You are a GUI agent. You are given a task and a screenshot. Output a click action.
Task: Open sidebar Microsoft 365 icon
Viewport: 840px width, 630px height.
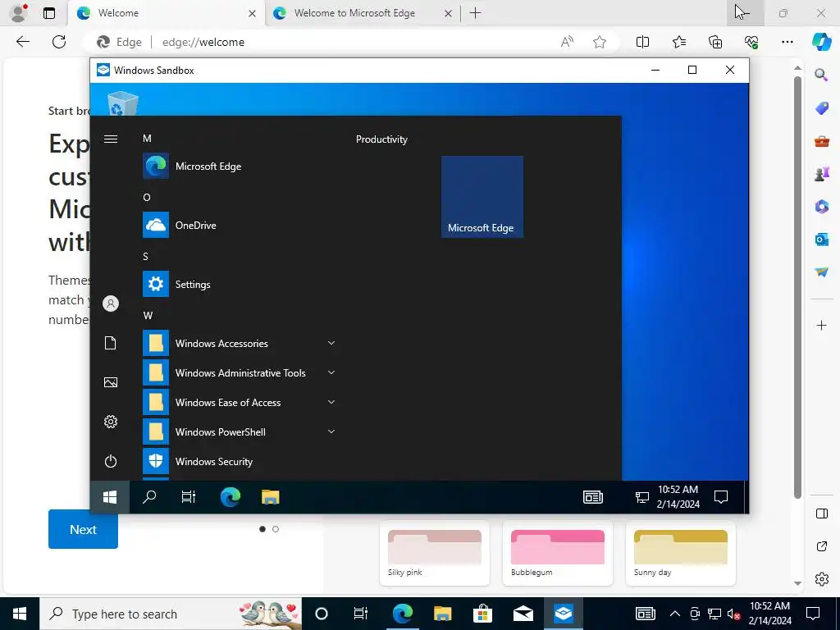pos(821,206)
